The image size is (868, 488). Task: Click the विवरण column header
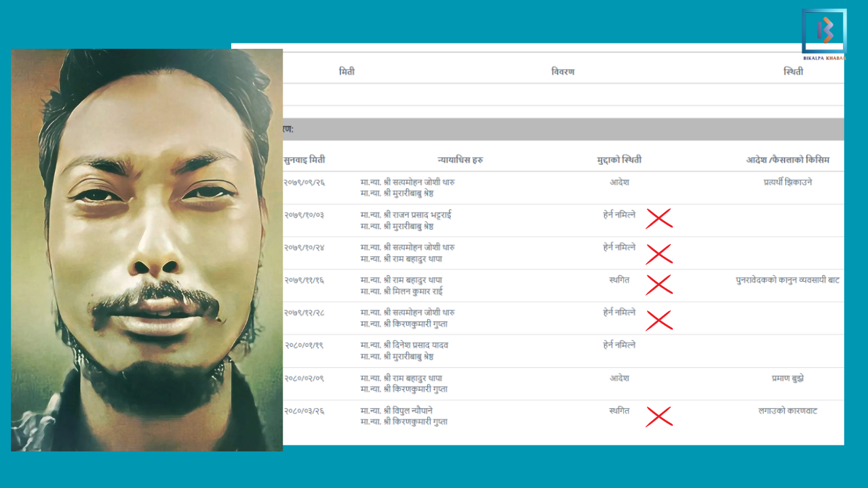pos(563,72)
